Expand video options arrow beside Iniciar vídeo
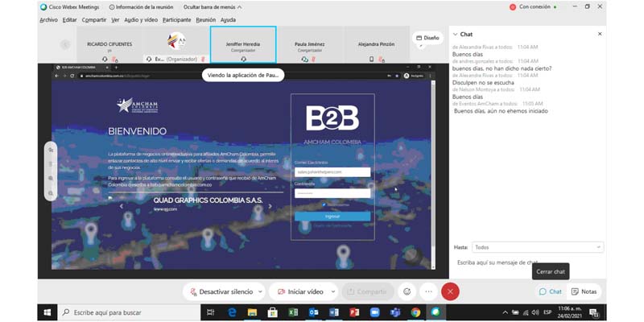 pyautogui.click(x=333, y=291)
